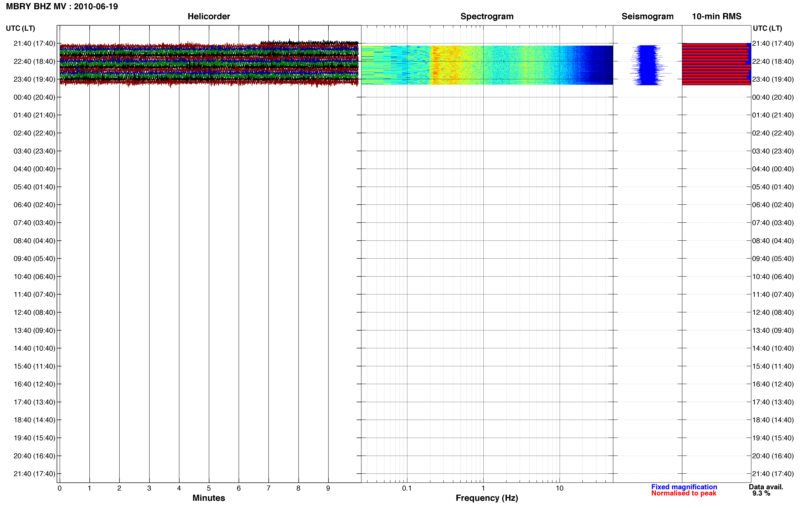Click the left '22:40 (18:40)' time label

[34, 62]
